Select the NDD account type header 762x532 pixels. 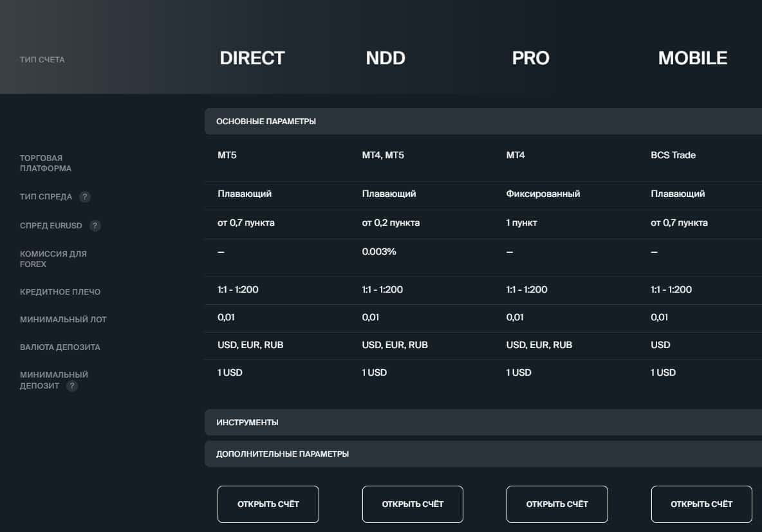[385, 59]
